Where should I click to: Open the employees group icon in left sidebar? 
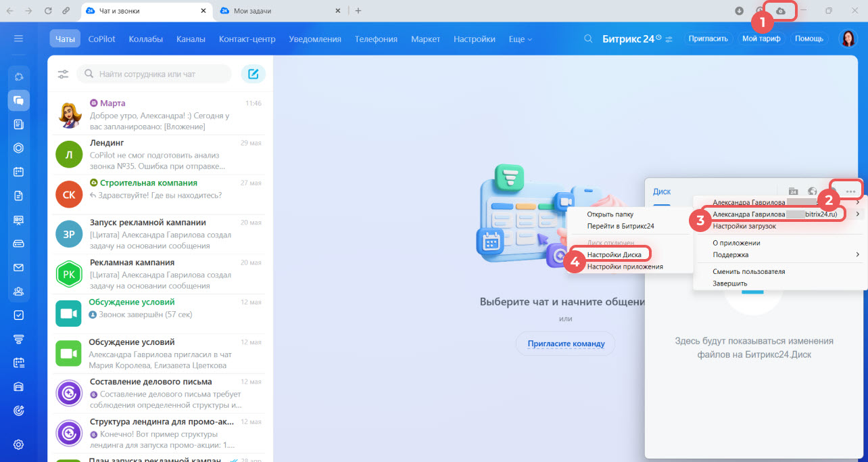click(x=19, y=292)
